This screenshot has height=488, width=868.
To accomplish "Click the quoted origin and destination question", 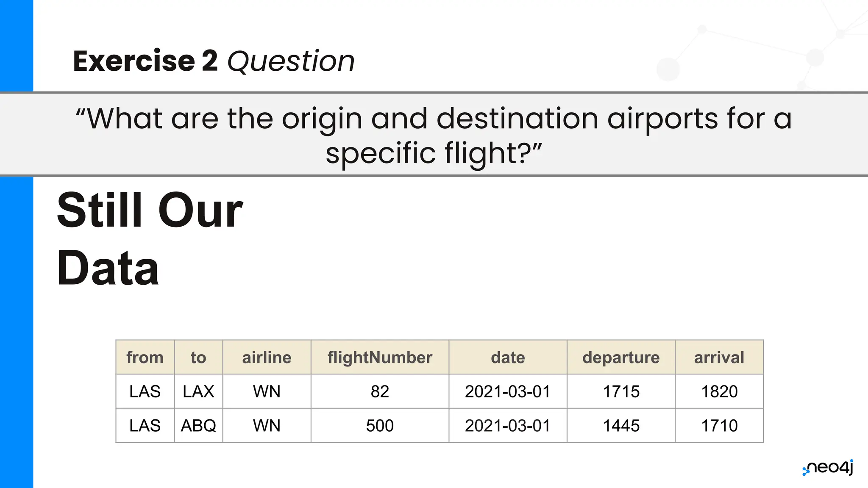I will (434, 135).
